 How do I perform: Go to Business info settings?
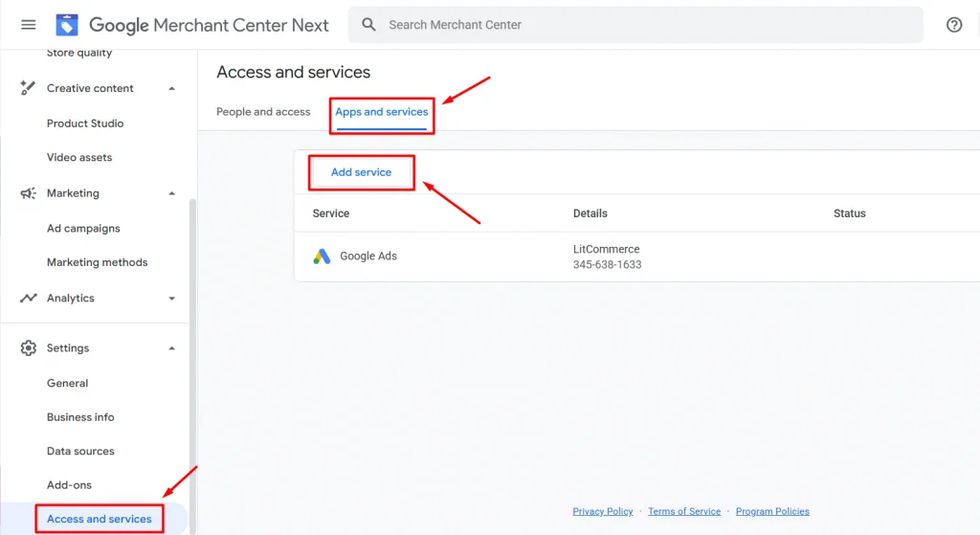(x=80, y=417)
